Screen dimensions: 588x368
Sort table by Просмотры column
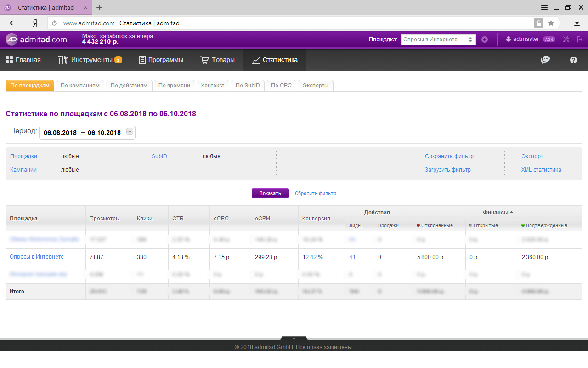(x=105, y=218)
